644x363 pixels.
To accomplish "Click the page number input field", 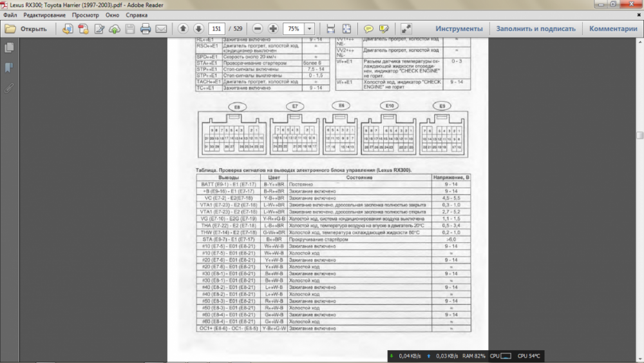I will [216, 29].
